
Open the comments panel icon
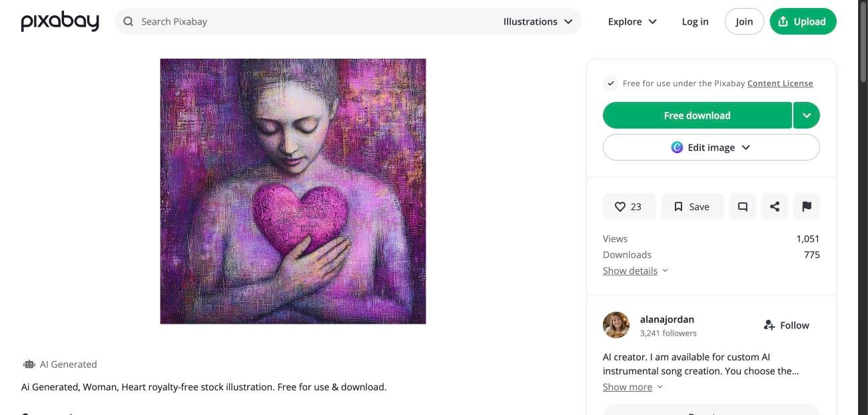click(x=742, y=206)
